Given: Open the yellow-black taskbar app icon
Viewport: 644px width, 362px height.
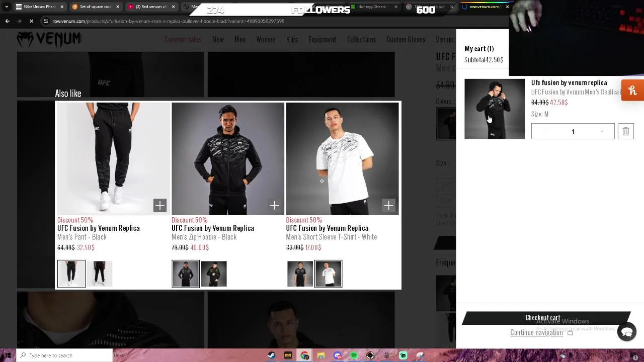Looking at the screenshot, I should point(288,355).
